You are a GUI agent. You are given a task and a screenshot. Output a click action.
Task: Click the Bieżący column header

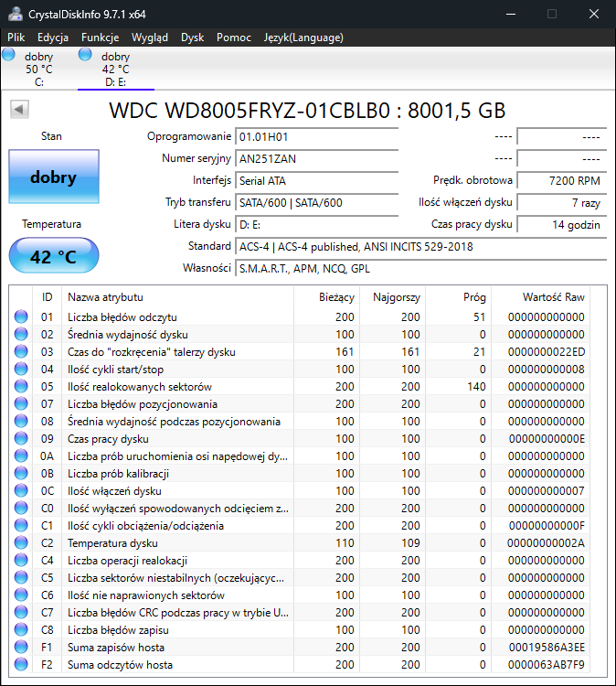pos(327,297)
